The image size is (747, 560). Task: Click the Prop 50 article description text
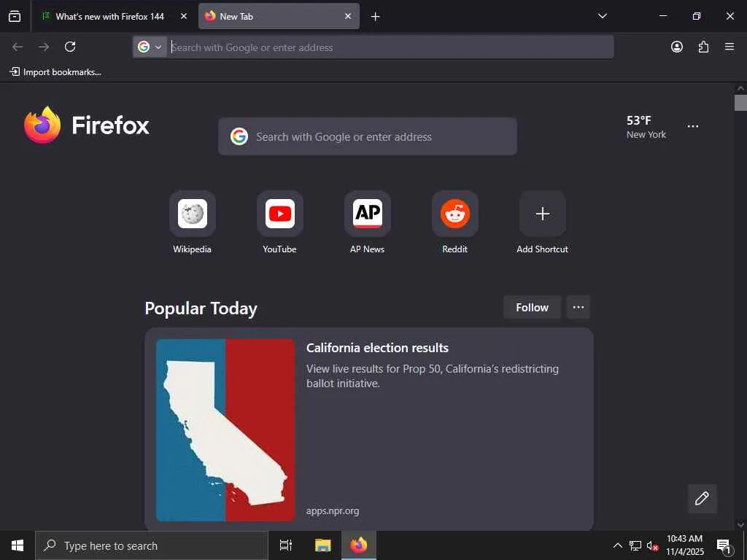tap(433, 376)
